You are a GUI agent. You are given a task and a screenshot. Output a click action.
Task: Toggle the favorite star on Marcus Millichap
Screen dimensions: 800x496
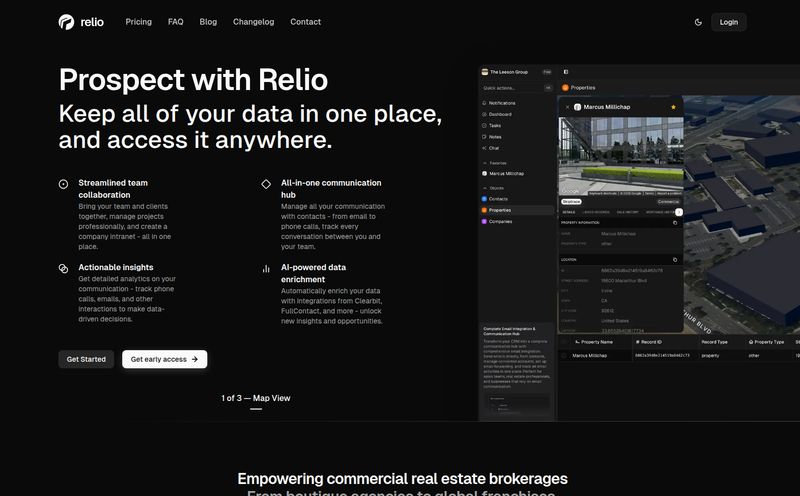tap(673, 107)
